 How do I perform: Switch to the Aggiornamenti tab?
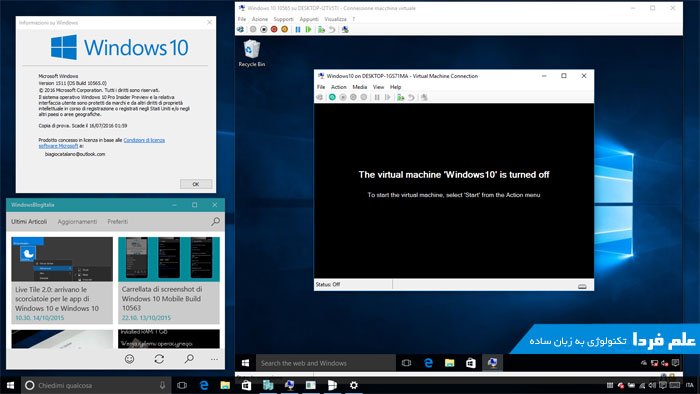click(x=77, y=221)
